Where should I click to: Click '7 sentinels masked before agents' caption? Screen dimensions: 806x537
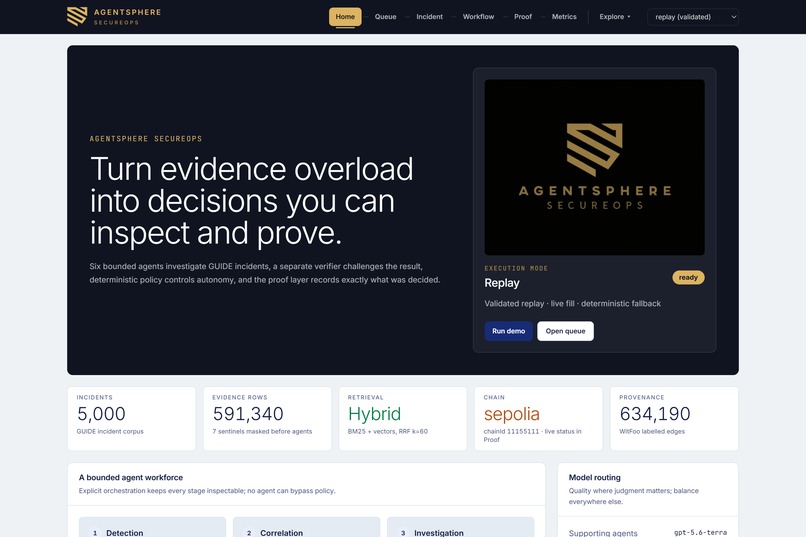tap(262, 432)
